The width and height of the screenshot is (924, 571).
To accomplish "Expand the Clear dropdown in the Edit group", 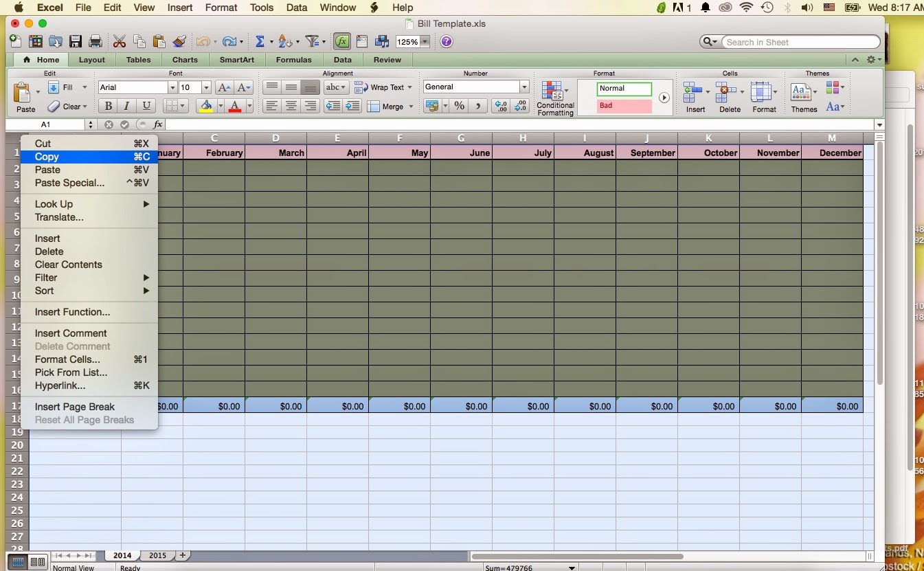I will click(x=84, y=107).
